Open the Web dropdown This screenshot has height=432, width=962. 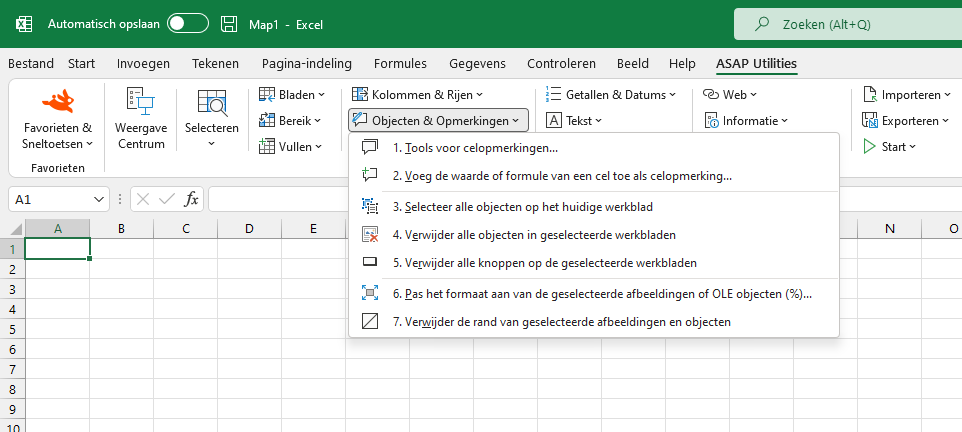(730, 94)
